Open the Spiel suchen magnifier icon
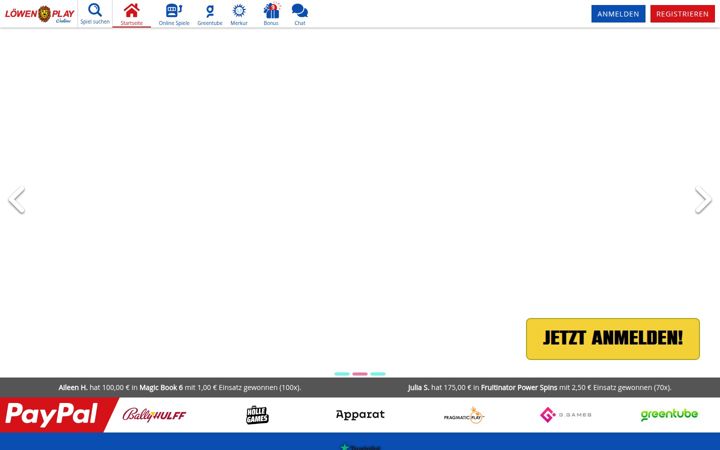Image resolution: width=720 pixels, height=450 pixels. coord(95,10)
